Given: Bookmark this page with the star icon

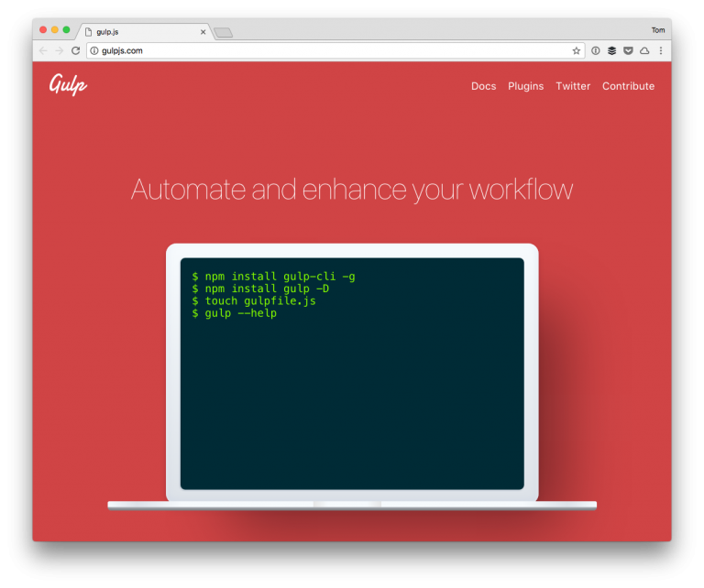Looking at the screenshot, I should [x=577, y=51].
